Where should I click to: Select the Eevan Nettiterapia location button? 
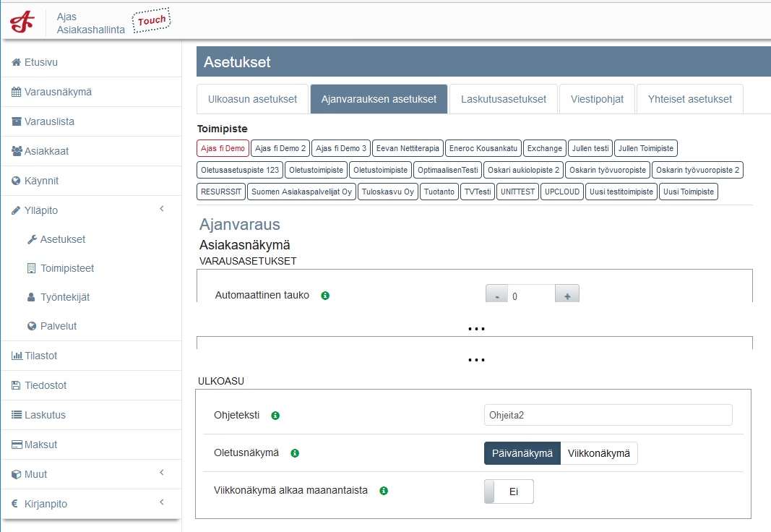(408, 148)
